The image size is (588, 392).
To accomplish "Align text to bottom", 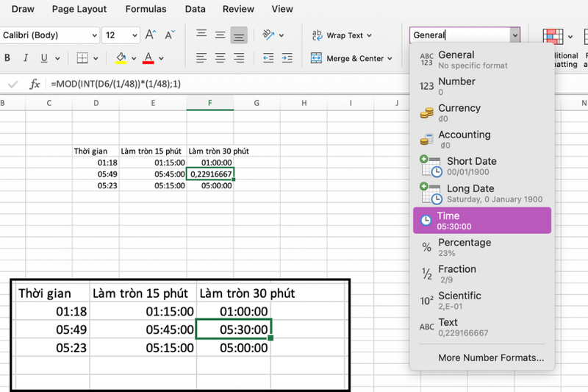I will 239,35.
